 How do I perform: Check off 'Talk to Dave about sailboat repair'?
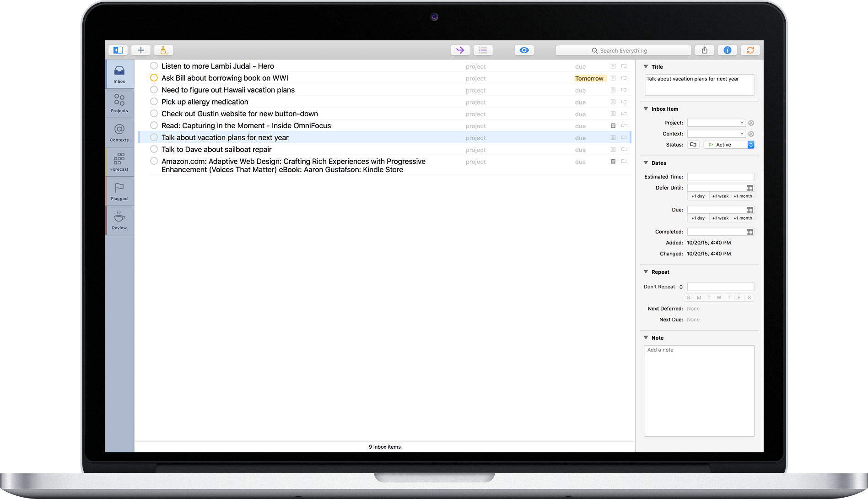point(154,149)
